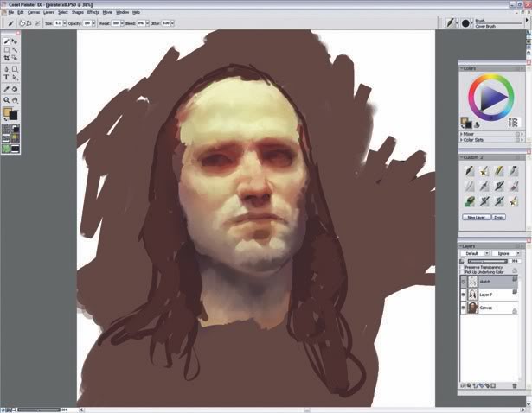Select the Brush tool in the toolbox
This screenshot has height=413, width=532.
click(6, 41)
